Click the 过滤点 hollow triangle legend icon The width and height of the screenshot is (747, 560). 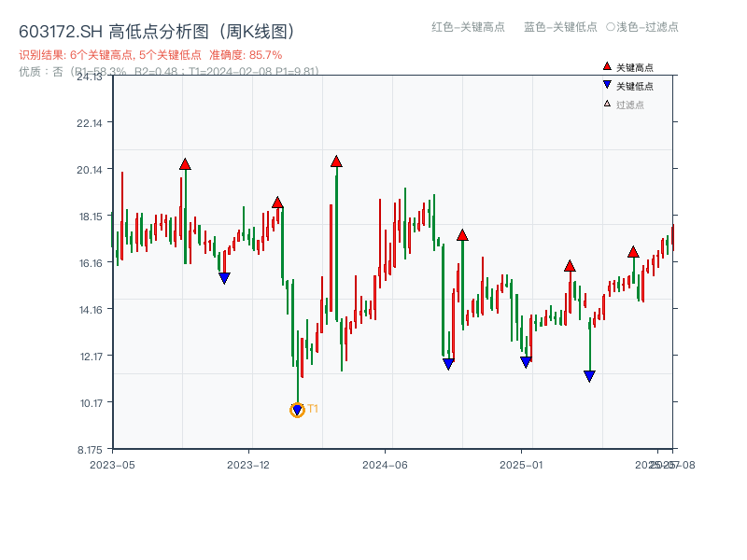coord(605,103)
